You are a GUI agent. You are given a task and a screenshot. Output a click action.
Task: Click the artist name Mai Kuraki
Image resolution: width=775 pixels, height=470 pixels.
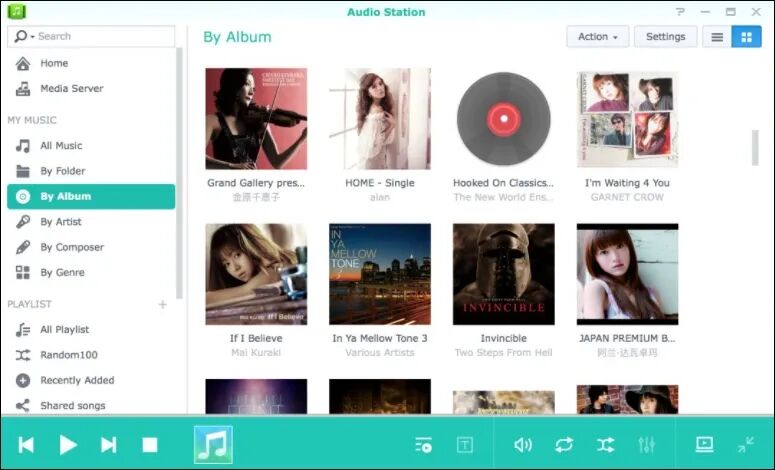pos(256,352)
